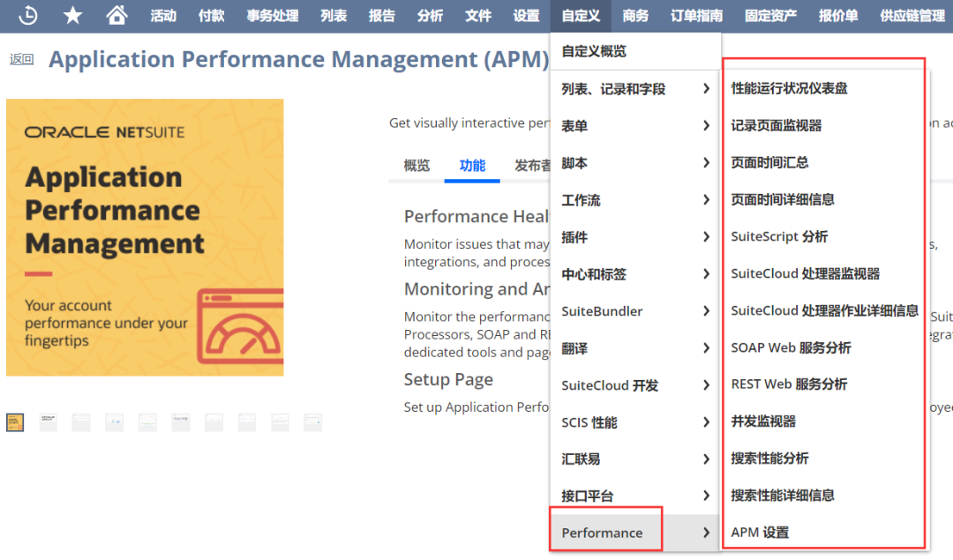Open 记录页面监视器

tap(777, 126)
